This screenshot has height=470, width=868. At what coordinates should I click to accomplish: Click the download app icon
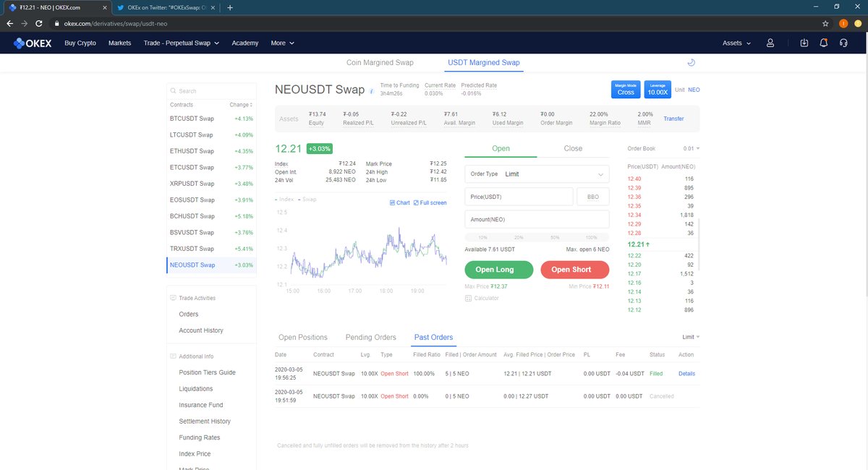804,43
